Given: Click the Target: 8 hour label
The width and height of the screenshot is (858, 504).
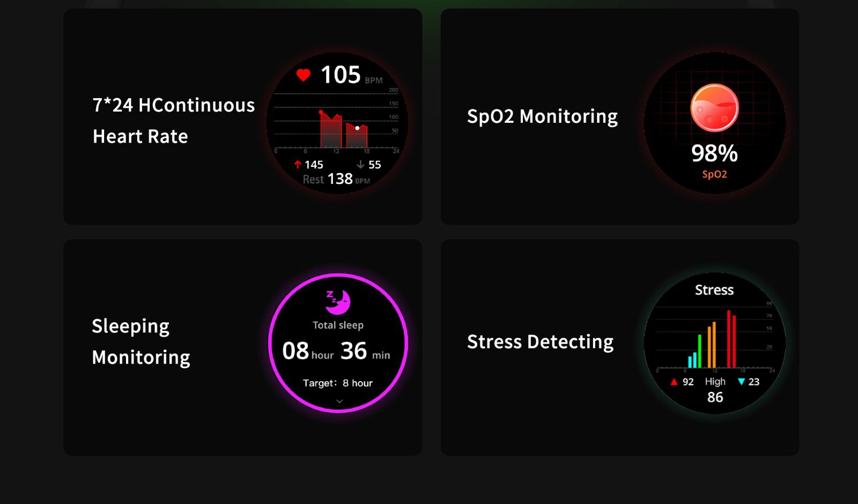Looking at the screenshot, I should [338, 383].
